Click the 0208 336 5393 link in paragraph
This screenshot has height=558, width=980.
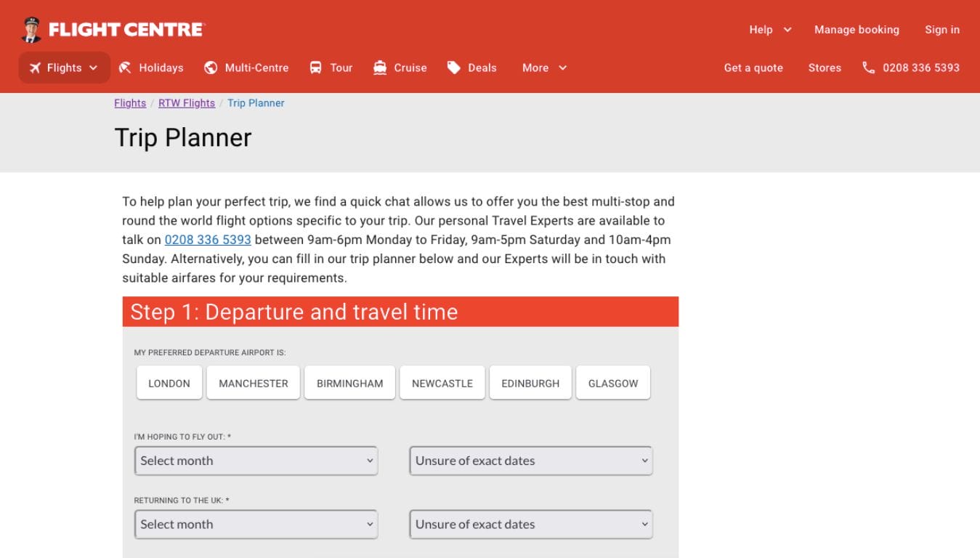[x=208, y=240]
